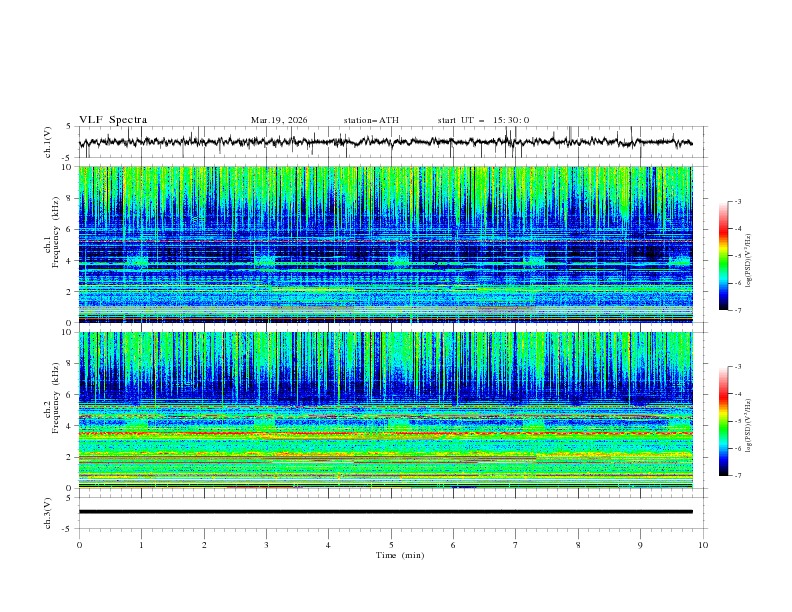
Task: Click the ch.2 Frequency (kHz) axis label
Action: pyautogui.click(x=52, y=397)
